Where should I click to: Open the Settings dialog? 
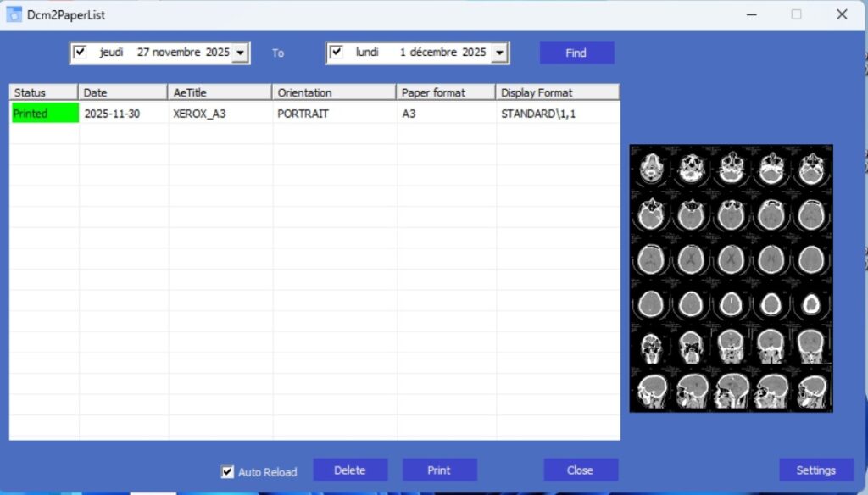[815, 470]
